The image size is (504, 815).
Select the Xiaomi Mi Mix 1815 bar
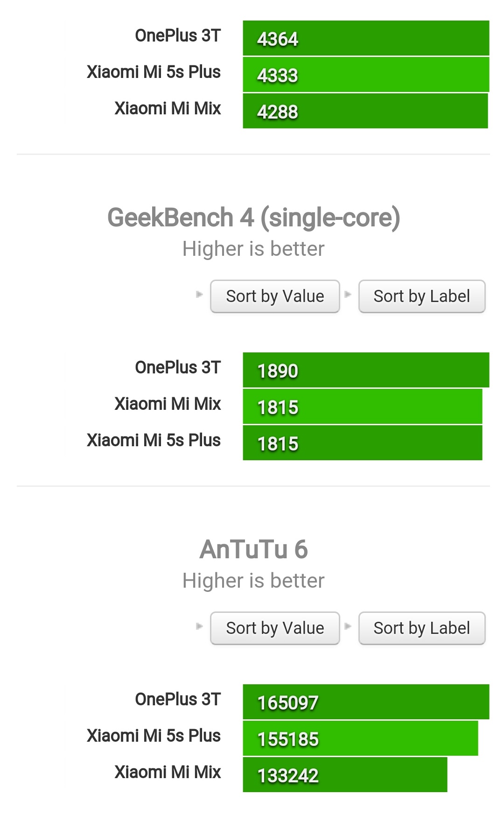click(x=363, y=407)
